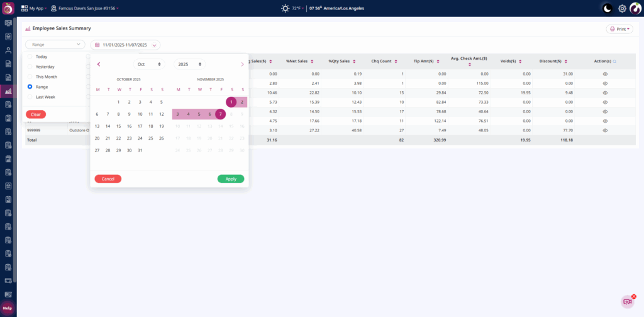Open Famous Dave's San Jose store menu

(84, 8)
